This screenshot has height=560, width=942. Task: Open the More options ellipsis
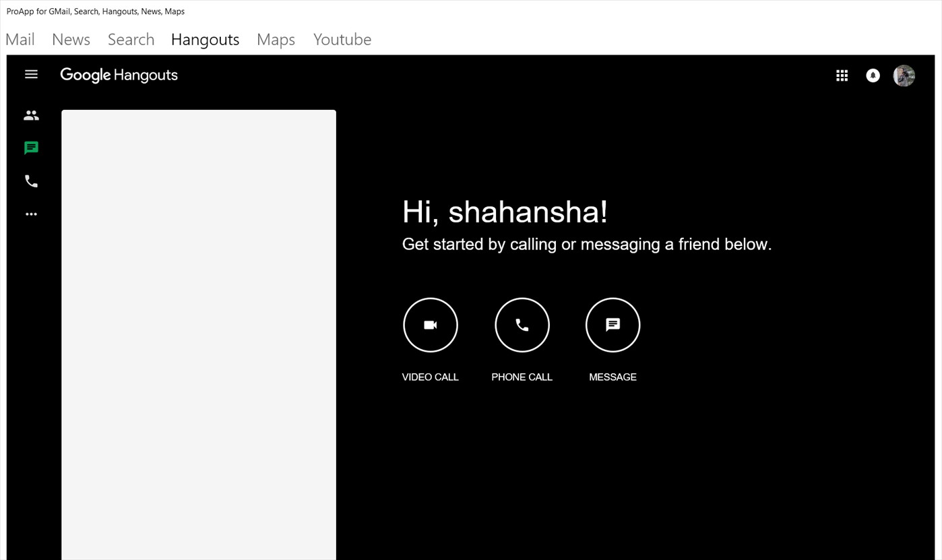[x=31, y=214]
